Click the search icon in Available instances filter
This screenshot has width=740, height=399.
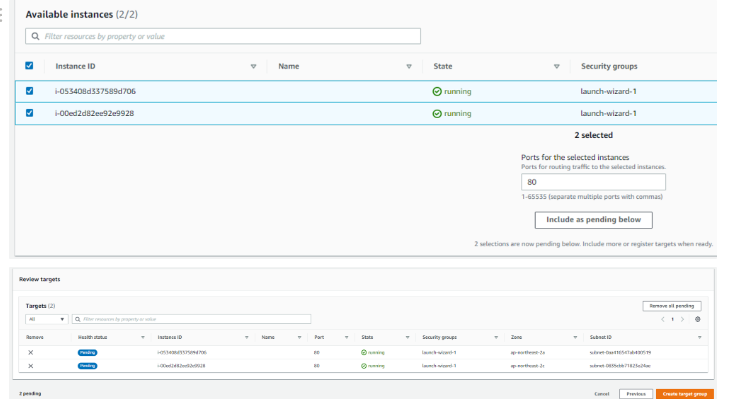[35, 36]
